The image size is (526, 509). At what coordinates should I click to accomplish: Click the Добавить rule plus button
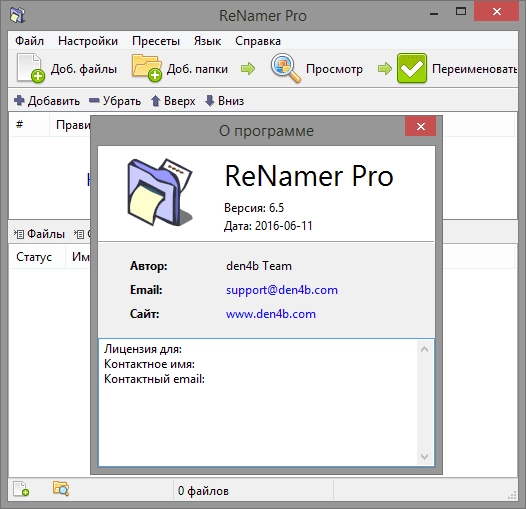(47, 101)
